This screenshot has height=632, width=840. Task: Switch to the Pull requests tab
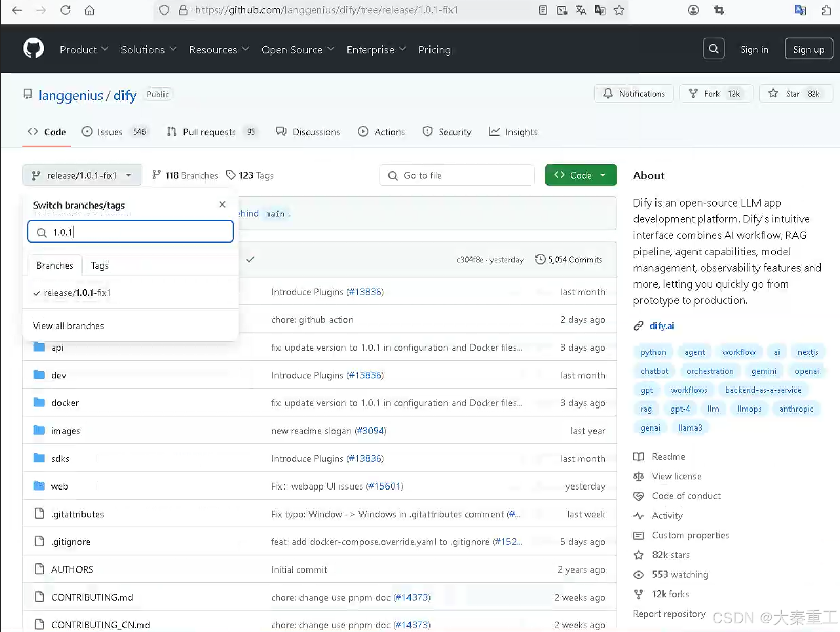click(x=212, y=132)
